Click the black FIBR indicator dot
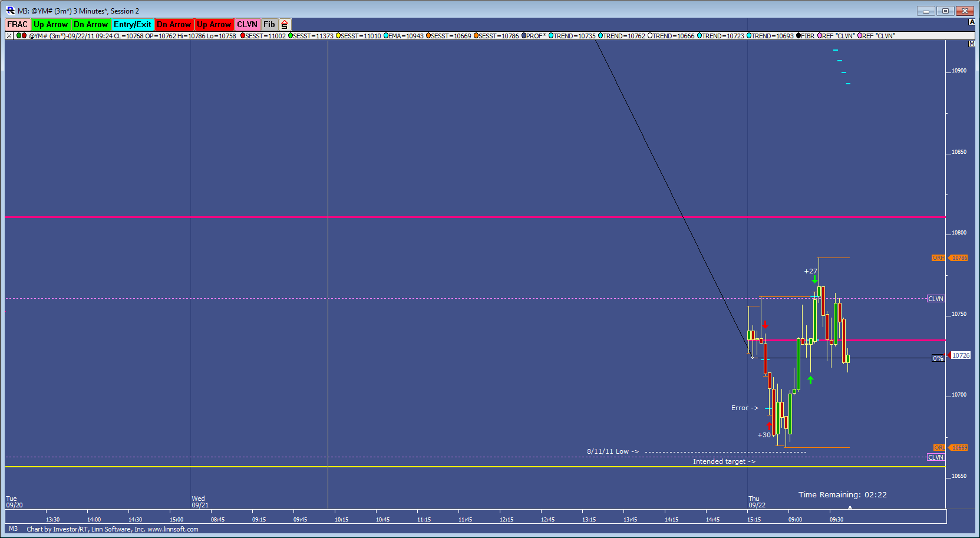The height and width of the screenshot is (538, 980). coord(798,36)
